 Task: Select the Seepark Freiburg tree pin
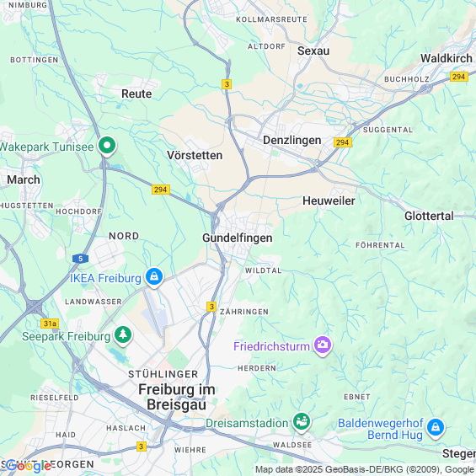[x=123, y=335]
